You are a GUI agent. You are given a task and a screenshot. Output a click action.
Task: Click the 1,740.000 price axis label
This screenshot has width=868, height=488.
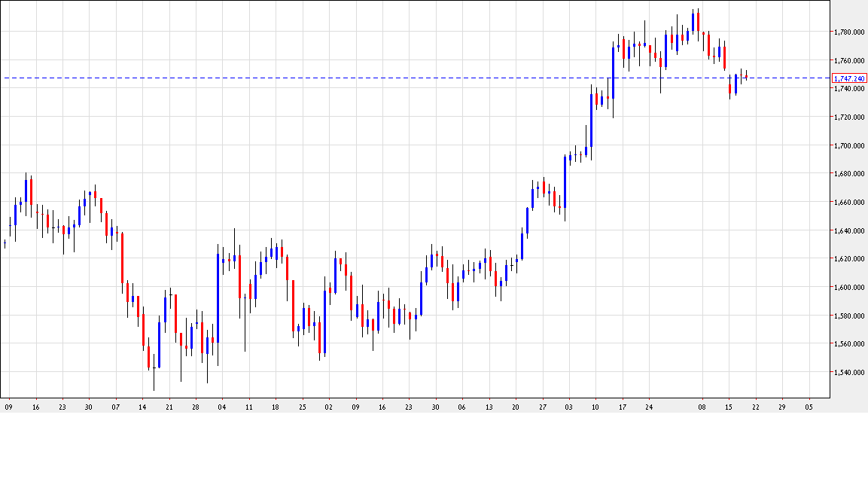[849, 90]
